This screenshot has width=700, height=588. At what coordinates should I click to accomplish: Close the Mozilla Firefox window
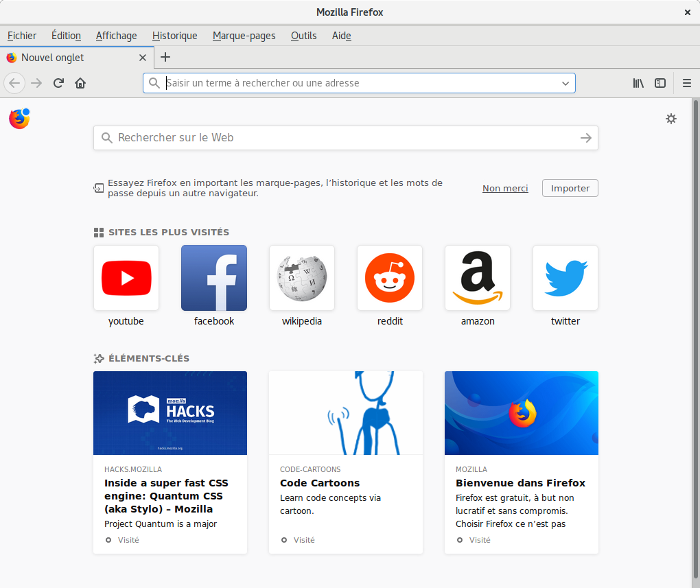688,12
